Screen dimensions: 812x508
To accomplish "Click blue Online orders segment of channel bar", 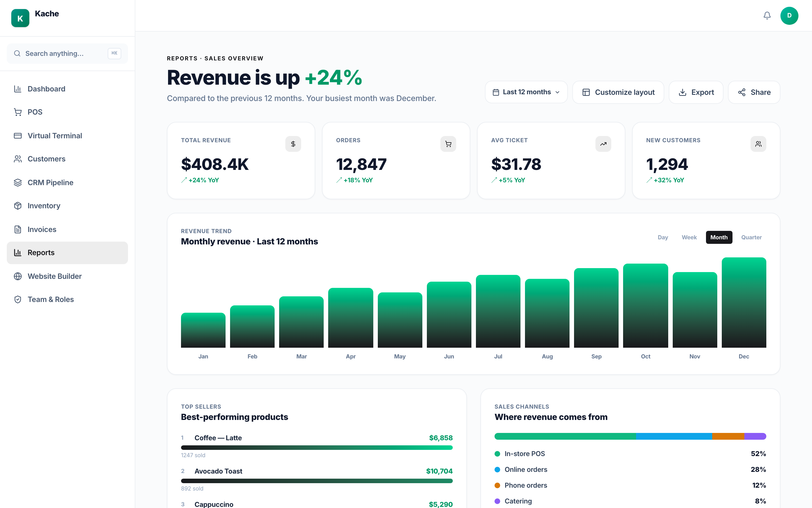I will [674, 436].
